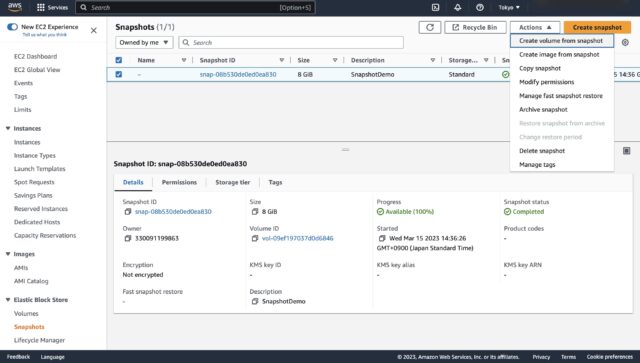Copy the SnapshotDemo description in details
Image resolution: width=640 pixels, height=363 pixels.
255,301
